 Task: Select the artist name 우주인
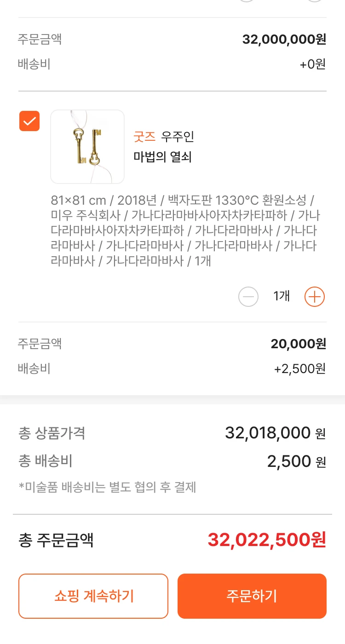pos(178,137)
